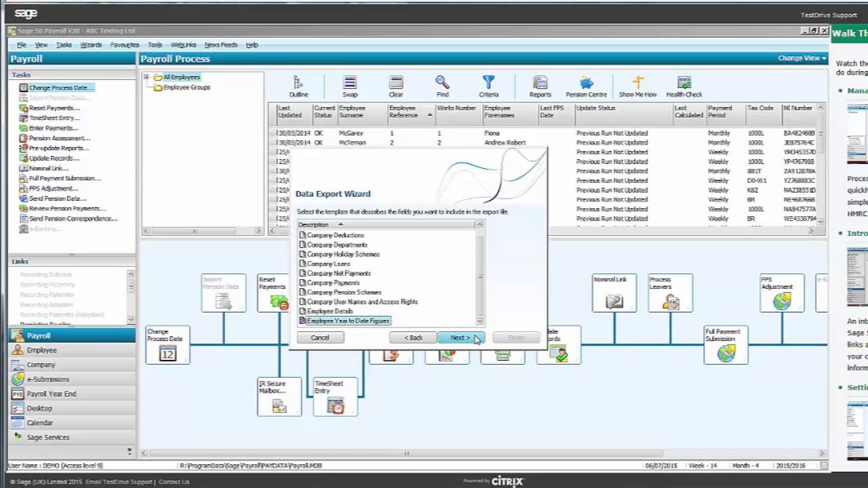Open Pension Centre piggy bank icon
This screenshot has width=868, height=488.
pyautogui.click(x=587, y=87)
